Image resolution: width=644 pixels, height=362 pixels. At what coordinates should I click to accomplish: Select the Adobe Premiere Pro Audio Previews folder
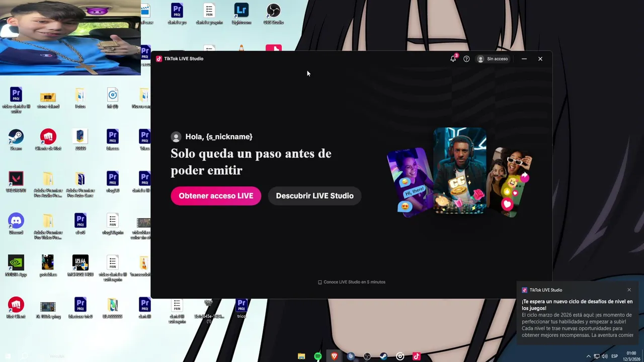48,185
